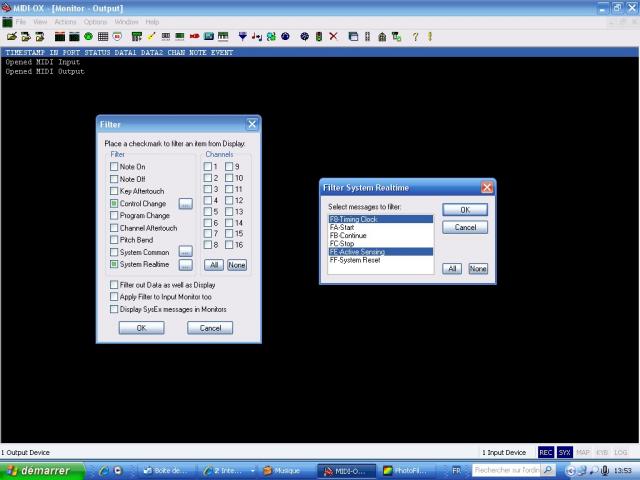Click the yellow exclamation toolbar icon

click(x=430, y=37)
